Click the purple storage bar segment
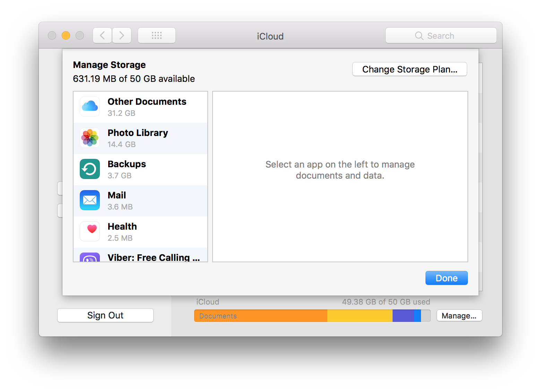The width and height of the screenshot is (541, 392). pyautogui.click(x=403, y=316)
